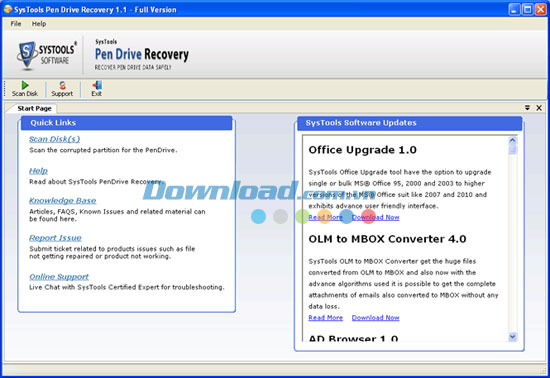Screen dimensions: 550x378
Task: Click the SysTools Software Updates header
Action: (x=409, y=123)
